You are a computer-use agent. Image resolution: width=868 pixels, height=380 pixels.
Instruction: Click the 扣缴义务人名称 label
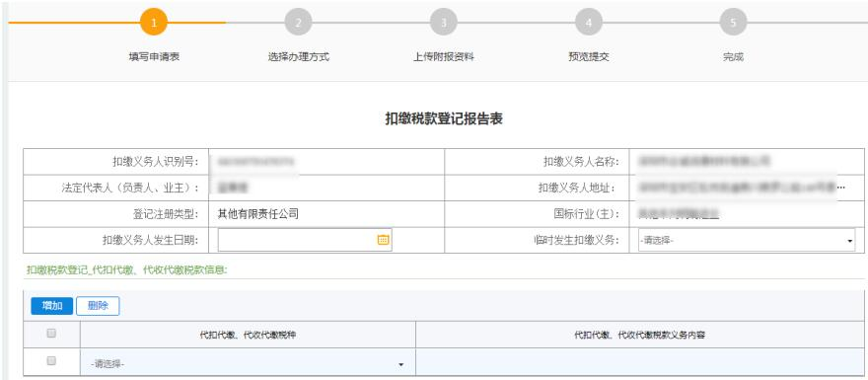pyautogui.click(x=581, y=162)
